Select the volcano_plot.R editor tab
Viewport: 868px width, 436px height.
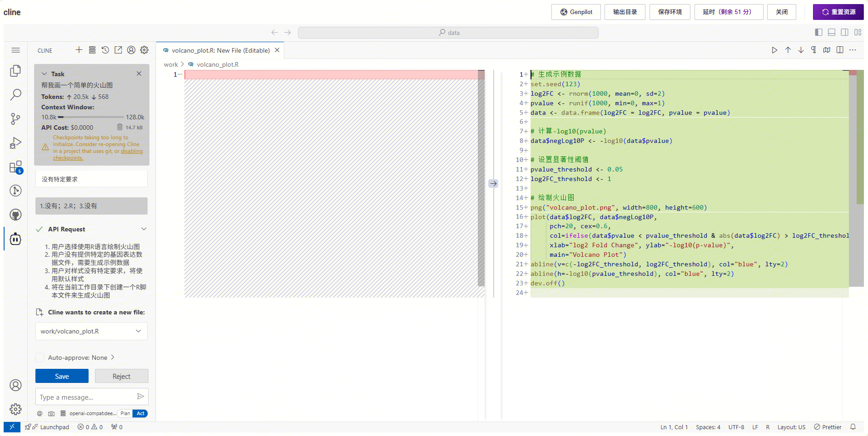[220, 50]
